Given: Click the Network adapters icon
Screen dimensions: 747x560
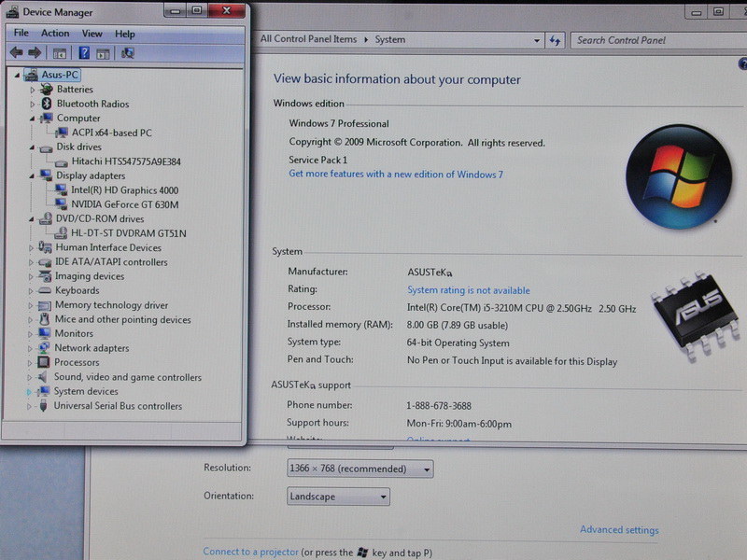Looking at the screenshot, I should click(x=44, y=347).
